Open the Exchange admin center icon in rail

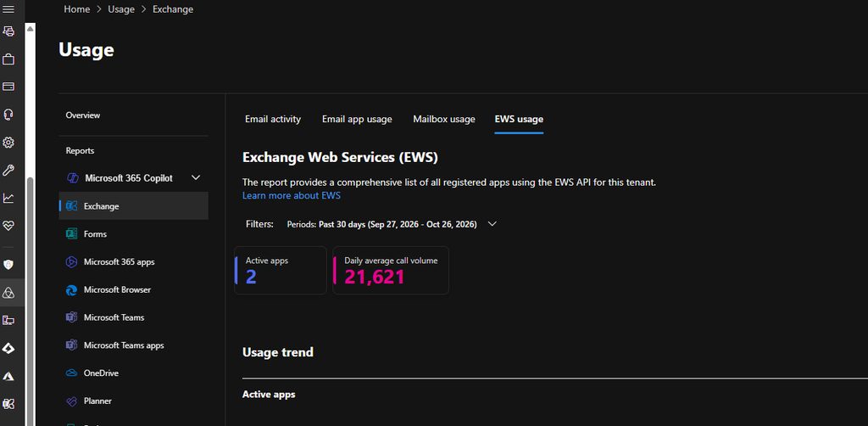point(8,404)
